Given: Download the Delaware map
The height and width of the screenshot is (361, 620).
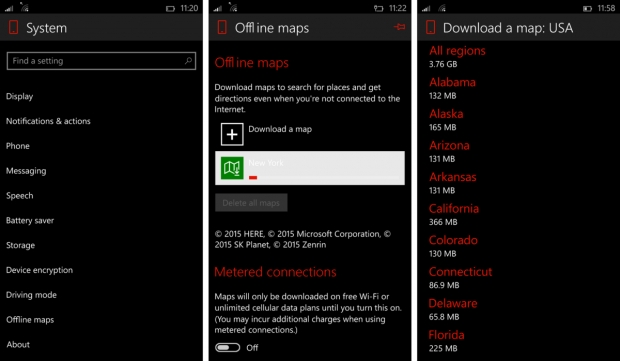Looking at the screenshot, I should tap(453, 310).
